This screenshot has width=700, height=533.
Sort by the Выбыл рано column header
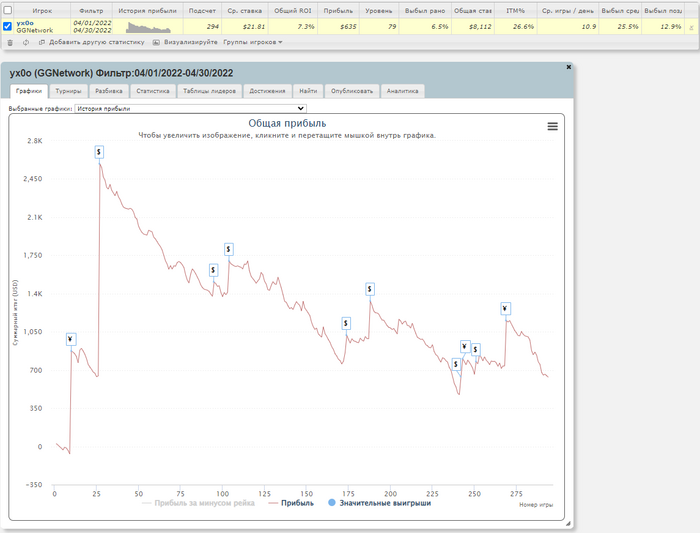click(x=425, y=11)
